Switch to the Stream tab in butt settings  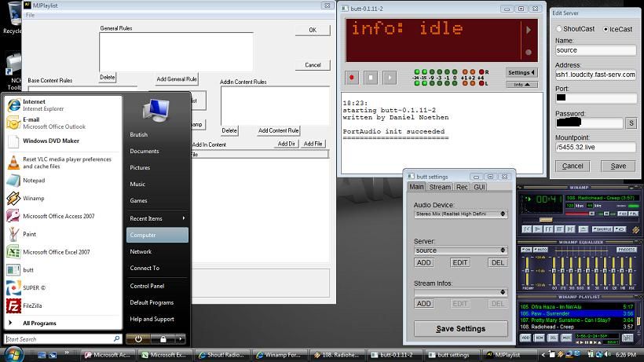click(x=440, y=187)
